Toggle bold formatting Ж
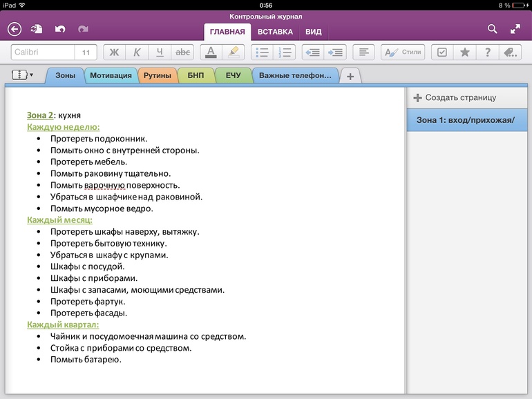This screenshot has height=399, width=532. 114,52
